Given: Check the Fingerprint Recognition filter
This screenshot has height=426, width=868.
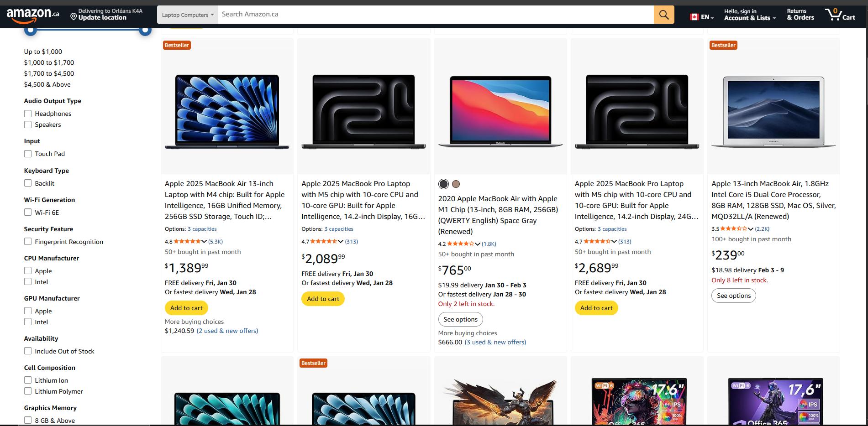Looking at the screenshot, I should coord(28,242).
